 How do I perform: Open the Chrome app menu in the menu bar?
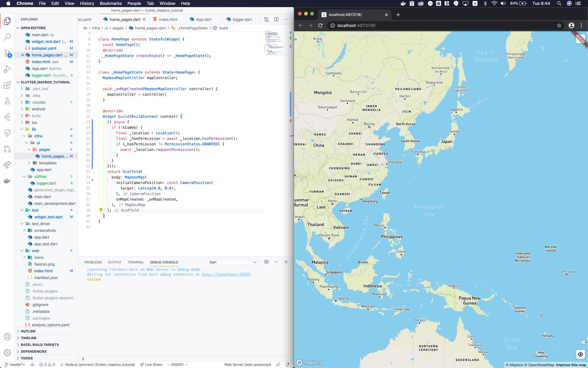tap(24, 3)
